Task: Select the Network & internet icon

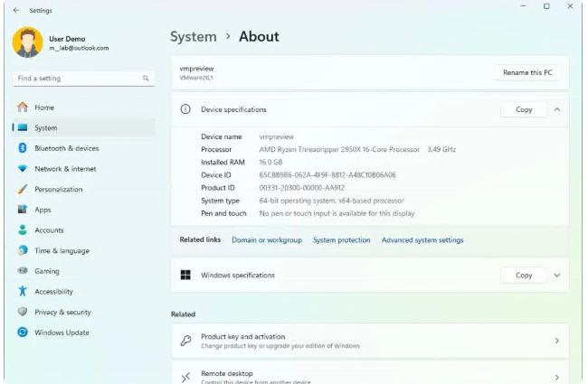Action: pyautogui.click(x=23, y=169)
